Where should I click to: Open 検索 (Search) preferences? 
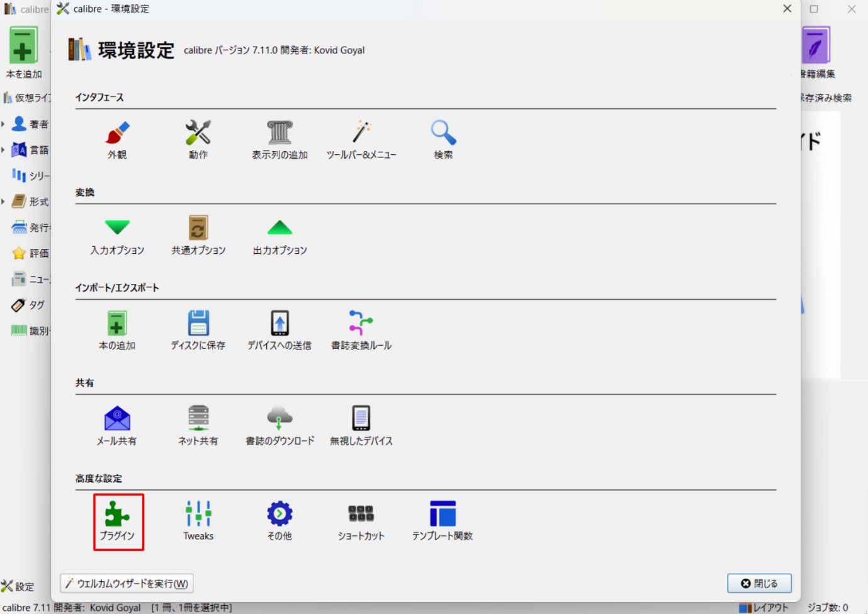(x=443, y=140)
